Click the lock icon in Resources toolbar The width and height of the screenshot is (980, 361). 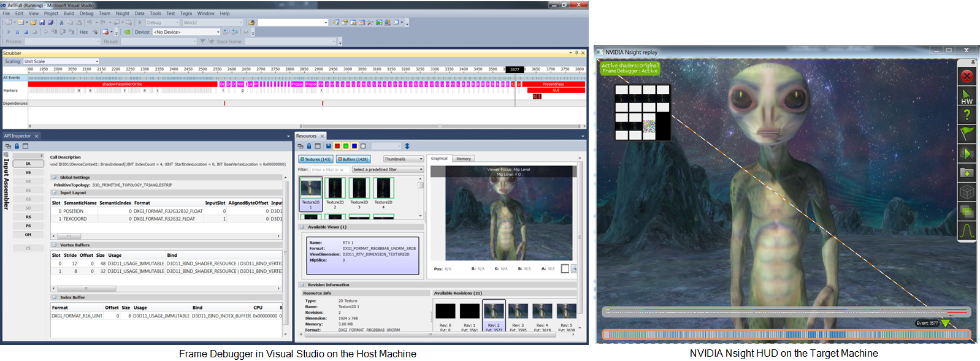click(309, 146)
